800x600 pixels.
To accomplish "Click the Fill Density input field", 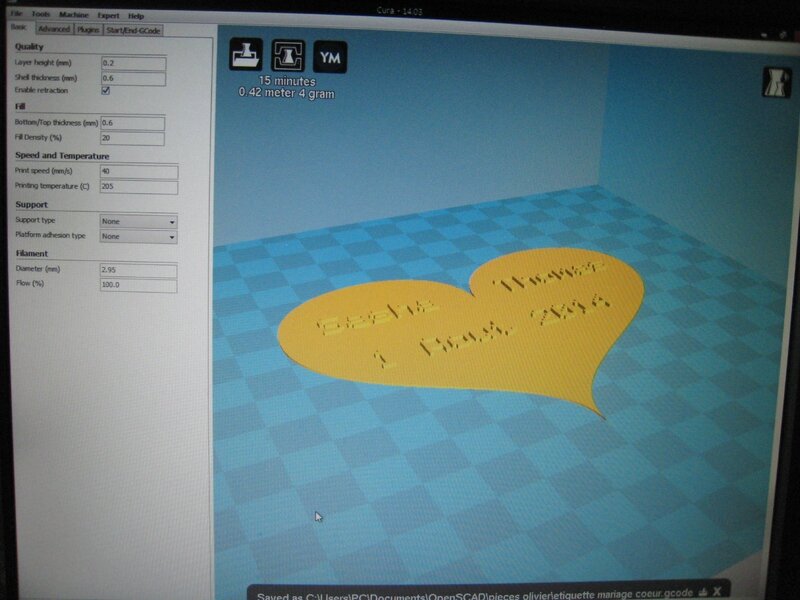I will coord(132,138).
